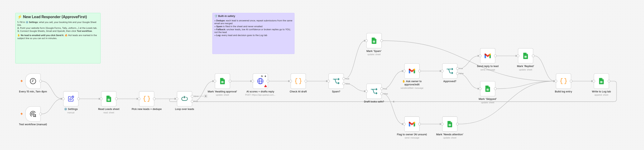Viewport: 644px width, 150px height.
Task: Click the lightning bolt beside the manual trigger
Action: [21, 114]
